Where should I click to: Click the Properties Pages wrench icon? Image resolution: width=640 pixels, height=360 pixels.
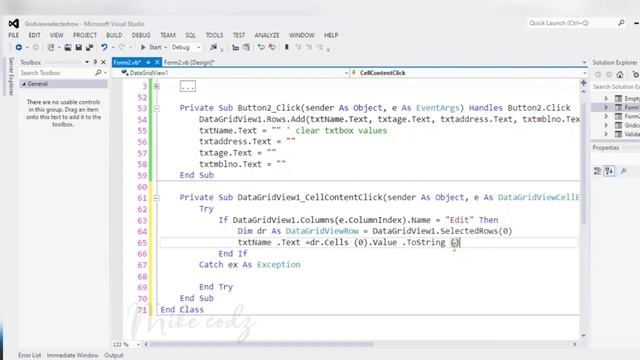point(624,171)
